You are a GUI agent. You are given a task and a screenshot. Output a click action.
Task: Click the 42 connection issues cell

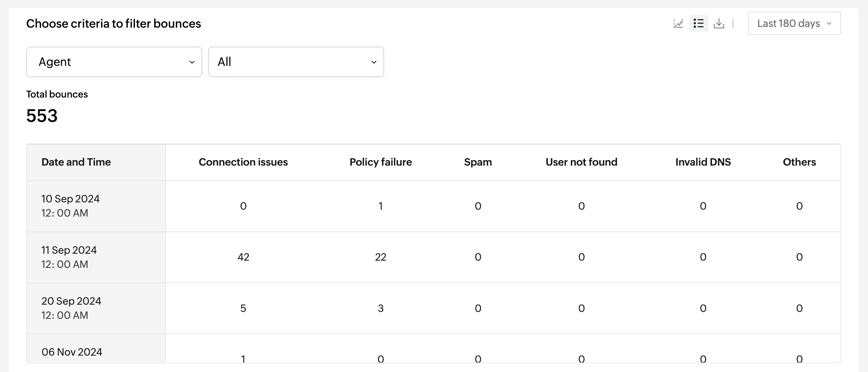click(x=243, y=257)
